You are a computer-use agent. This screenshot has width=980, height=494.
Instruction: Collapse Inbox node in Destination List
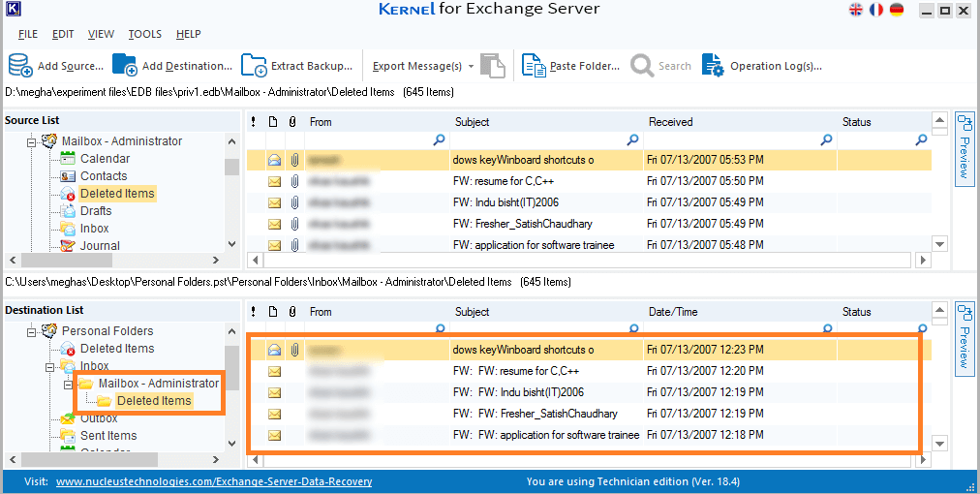pos(49,367)
